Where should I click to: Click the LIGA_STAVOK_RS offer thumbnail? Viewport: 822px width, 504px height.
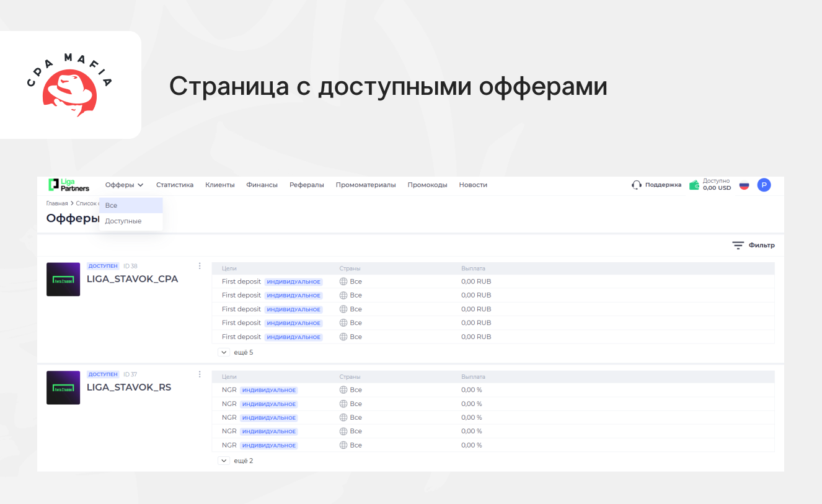point(63,387)
